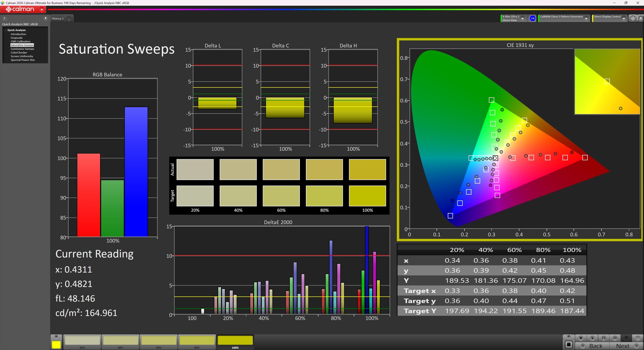Click the Delta H chart bar
The height and width of the screenshot is (350, 644).
pyautogui.click(x=353, y=110)
